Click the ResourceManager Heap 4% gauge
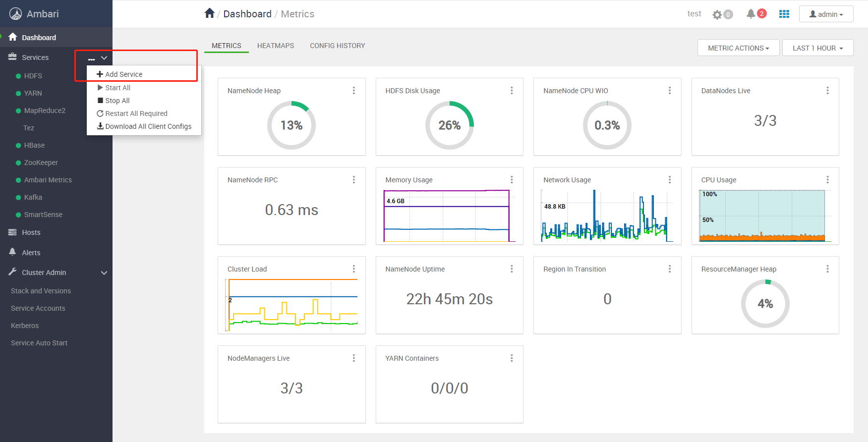Viewport: 868px width, 442px height. pos(765,304)
